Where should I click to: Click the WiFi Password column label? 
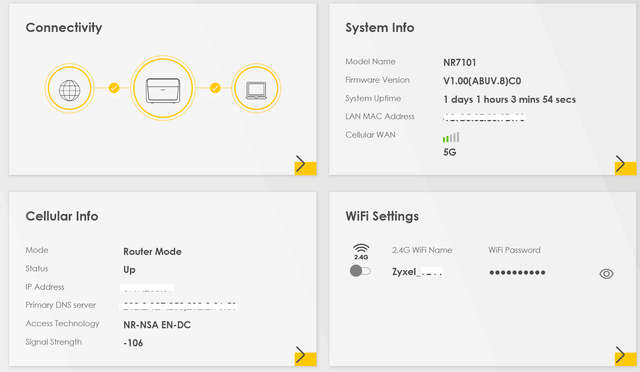click(x=514, y=250)
